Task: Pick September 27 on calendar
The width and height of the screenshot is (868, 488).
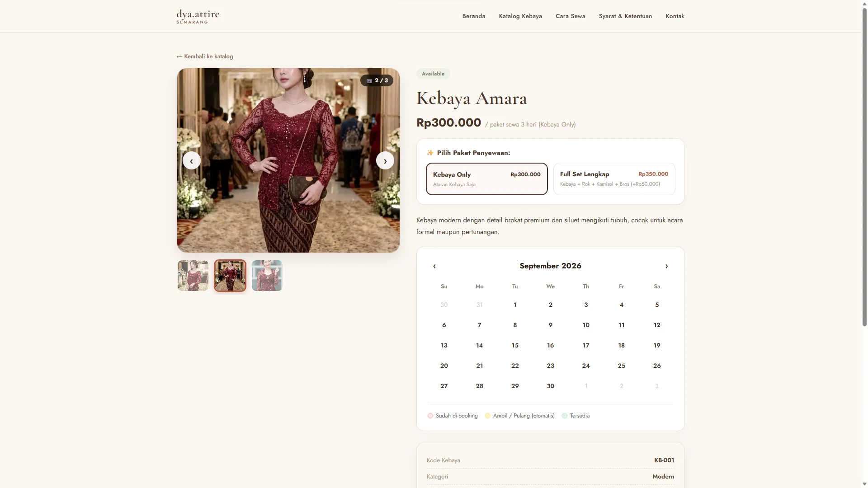Action: tap(444, 386)
